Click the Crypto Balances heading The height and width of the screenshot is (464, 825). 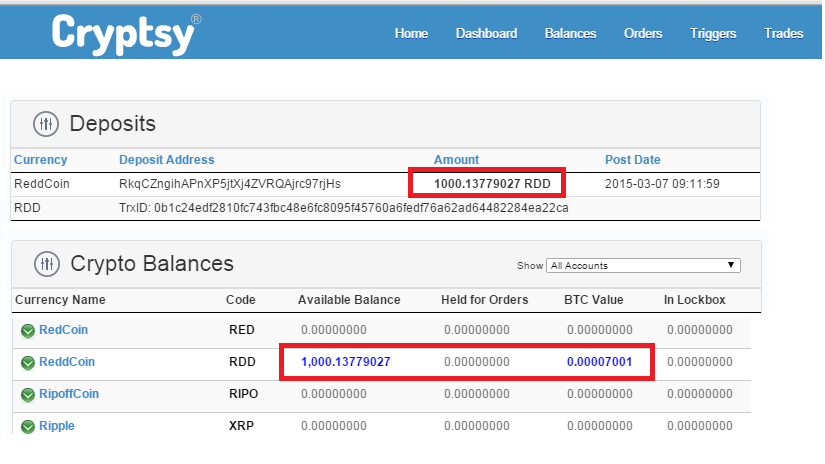pyautogui.click(x=152, y=264)
